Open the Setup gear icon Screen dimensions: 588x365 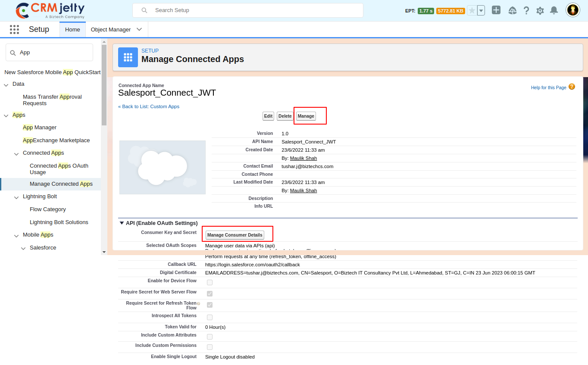click(x=540, y=10)
